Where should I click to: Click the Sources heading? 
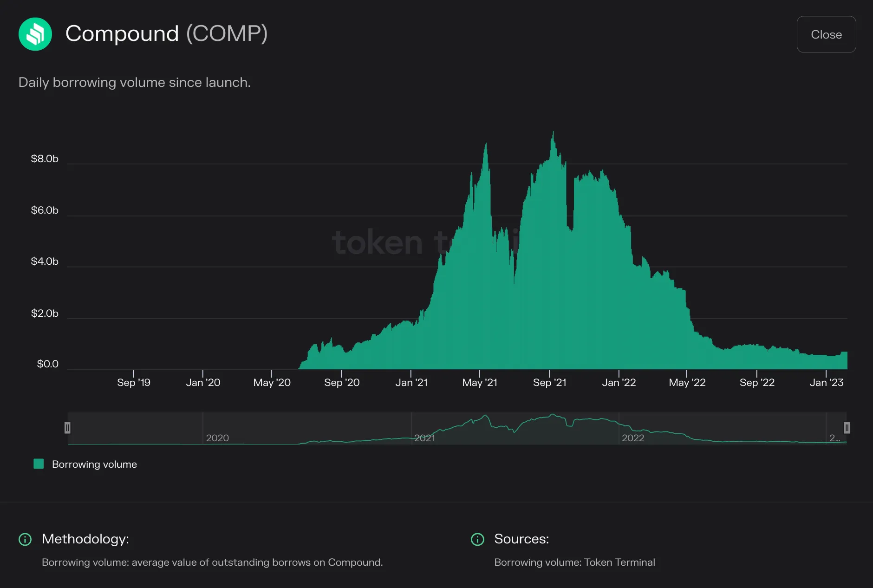pyautogui.click(x=521, y=539)
